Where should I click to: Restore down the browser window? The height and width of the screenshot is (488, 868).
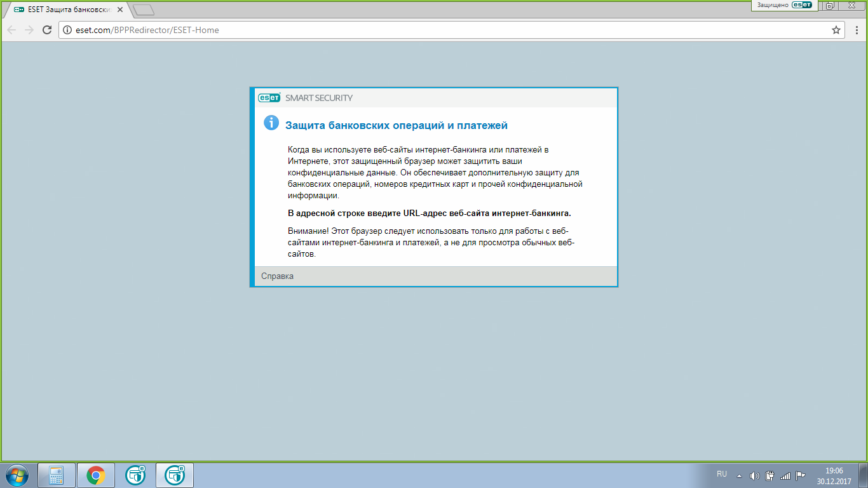pos(829,5)
